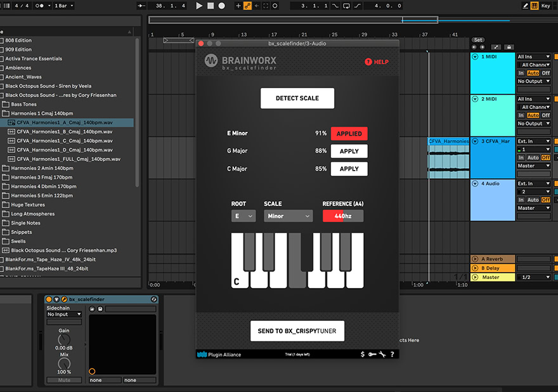Viewport: 558px width, 392px height.
Task: Toggle the Punch-In switch
Action: (335, 6)
